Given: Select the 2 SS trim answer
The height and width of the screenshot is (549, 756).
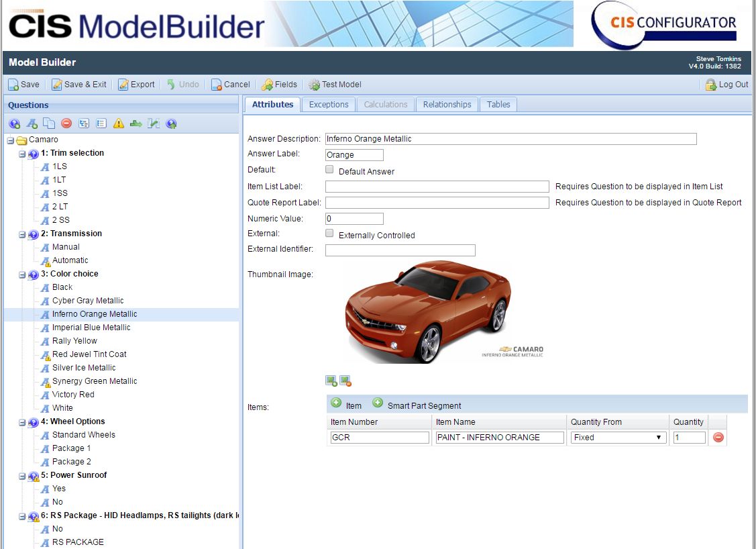Looking at the screenshot, I should click(x=61, y=220).
